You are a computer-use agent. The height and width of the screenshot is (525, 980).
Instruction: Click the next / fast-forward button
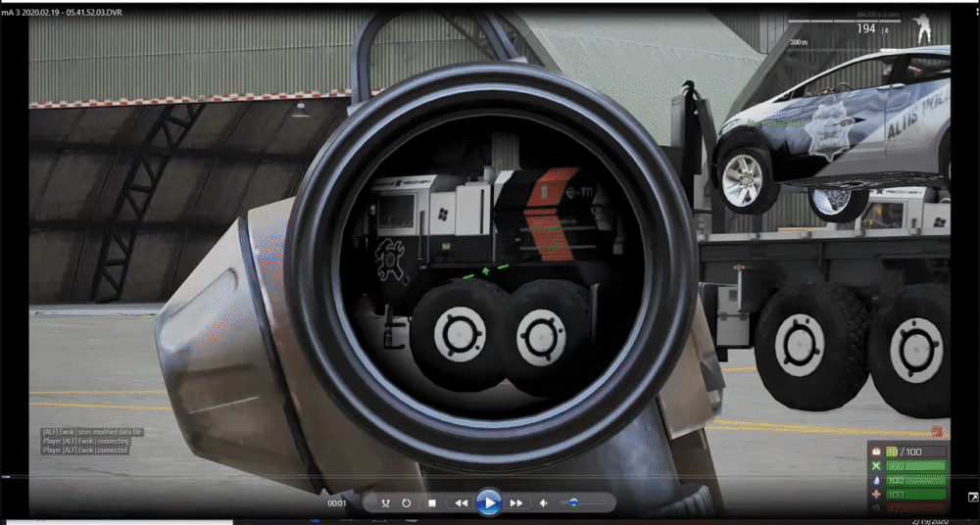[x=516, y=503]
